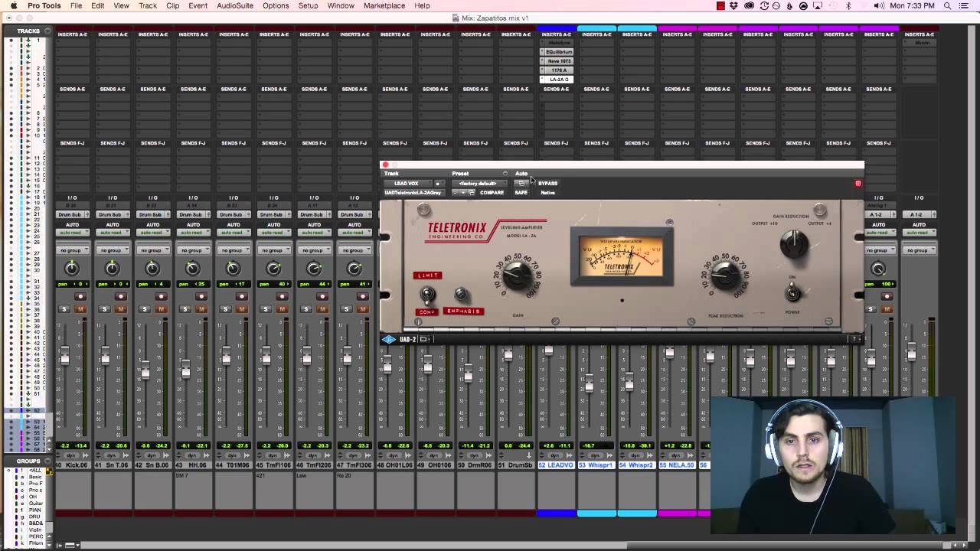The height and width of the screenshot is (551, 980).
Task: Mute the Kick.06 track
Action: pos(80,309)
